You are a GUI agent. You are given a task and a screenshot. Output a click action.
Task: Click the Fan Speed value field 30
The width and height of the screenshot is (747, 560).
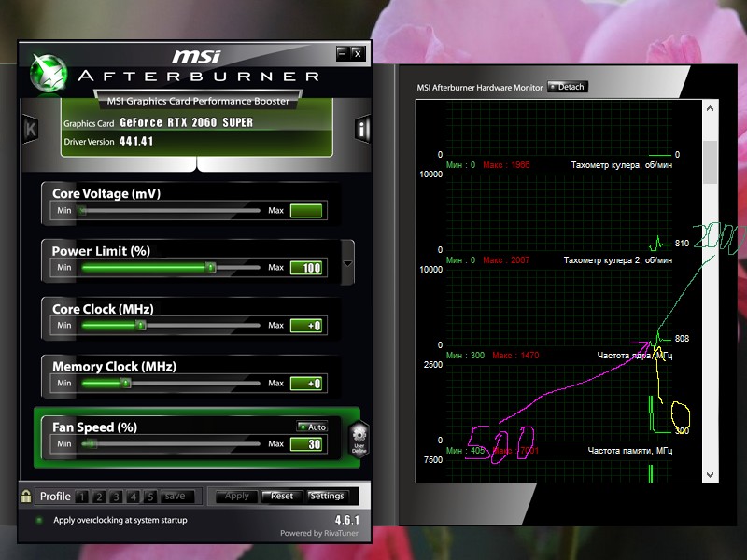click(306, 444)
